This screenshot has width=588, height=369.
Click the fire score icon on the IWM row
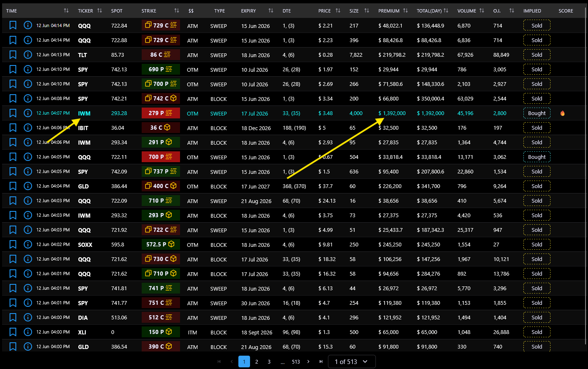[563, 113]
